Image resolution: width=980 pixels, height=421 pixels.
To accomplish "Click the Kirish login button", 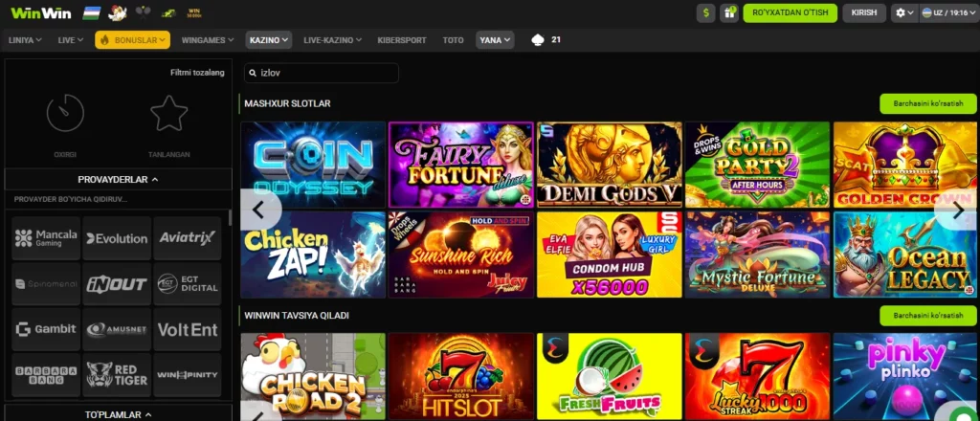I will (x=864, y=12).
